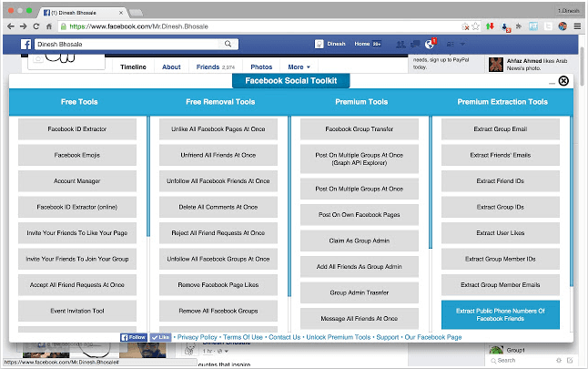Select Remove All Facebook Groups
This screenshot has width=588, height=369.
(x=218, y=311)
